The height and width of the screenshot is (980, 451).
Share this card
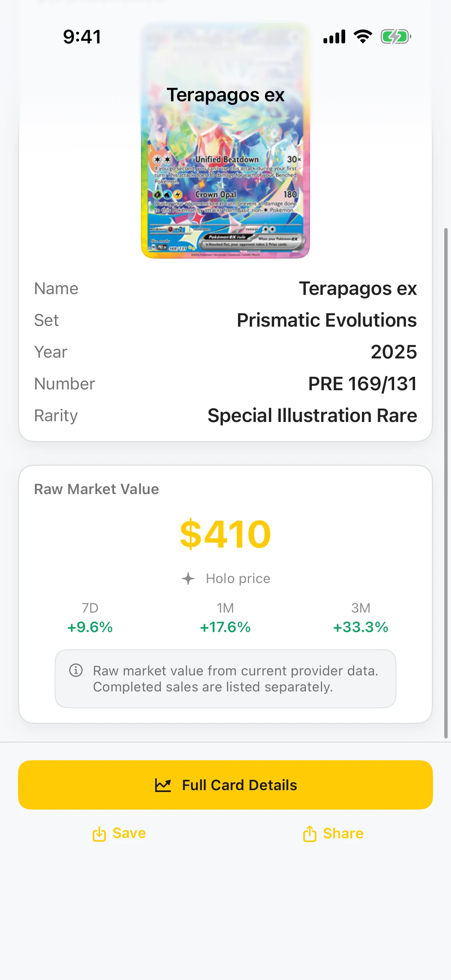click(333, 833)
